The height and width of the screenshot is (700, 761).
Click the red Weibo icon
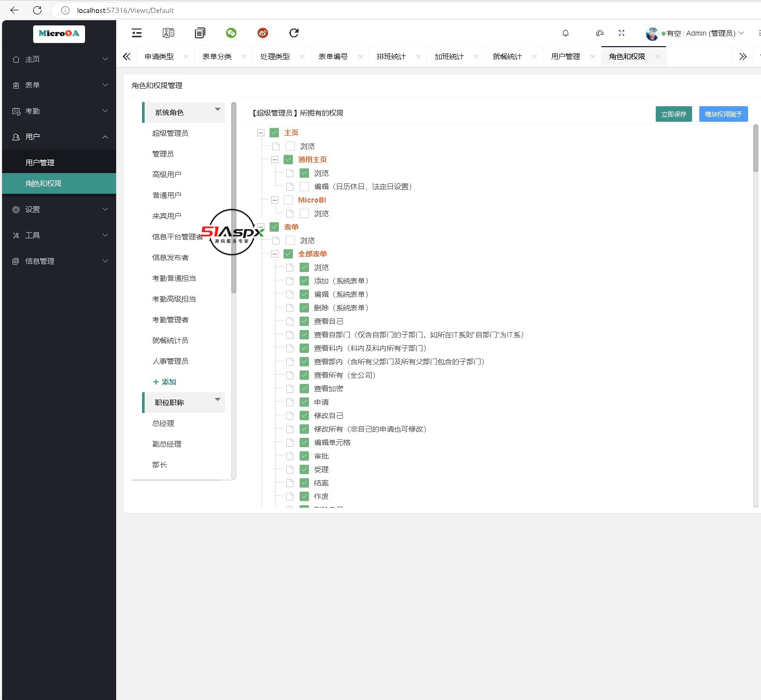(263, 33)
